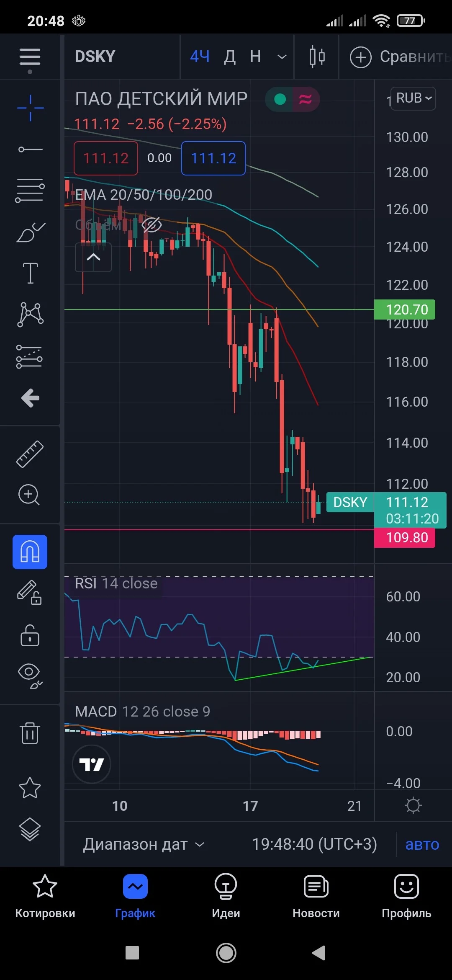Open the zoom in tool
The width and height of the screenshot is (452, 980).
(29, 495)
